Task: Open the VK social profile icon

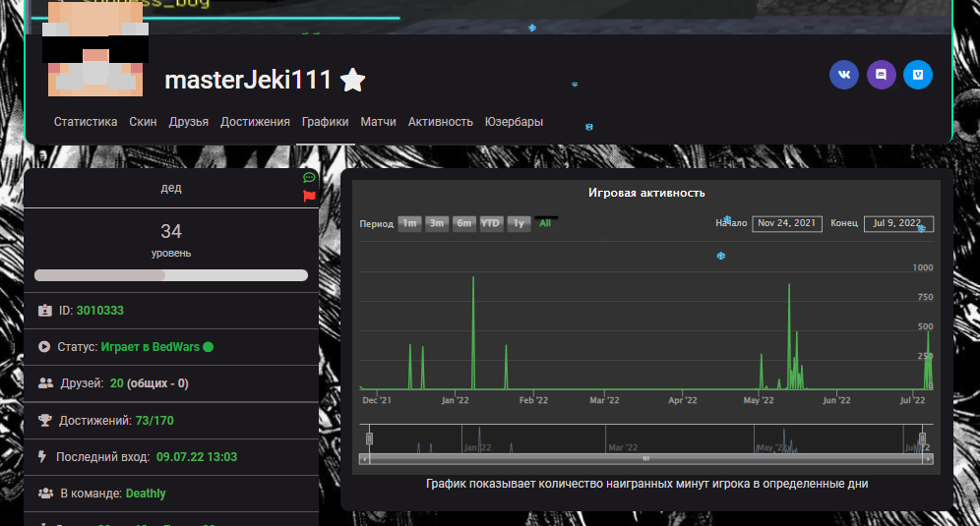Action: 843,75
